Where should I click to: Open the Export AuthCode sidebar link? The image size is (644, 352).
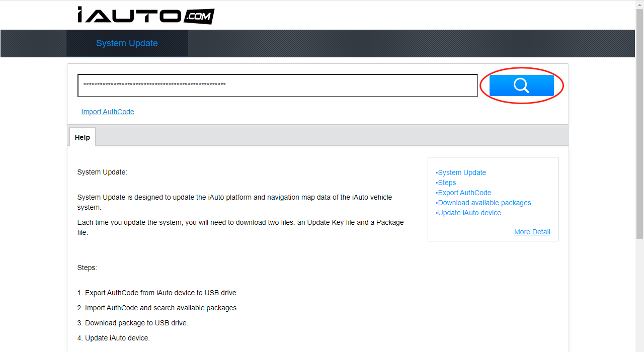pyautogui.click(x=463, y=193)
